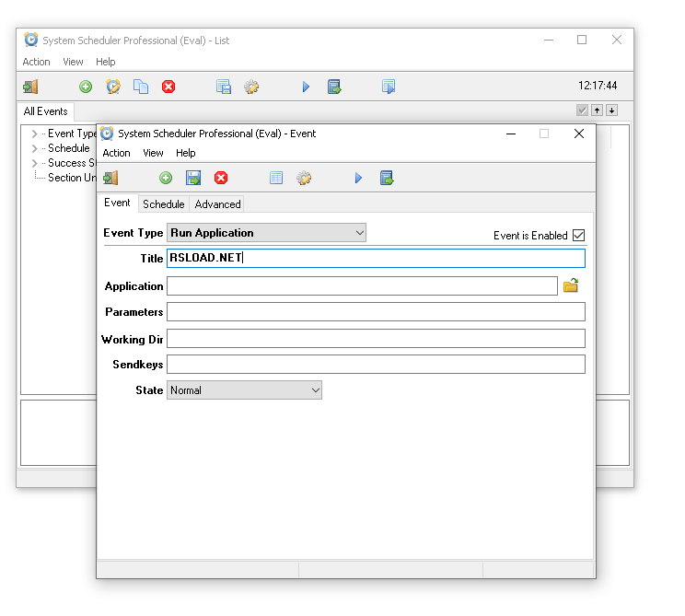This screenshot has height=616, width=685.
Task: Open View menu in List window
Action: 73,62
